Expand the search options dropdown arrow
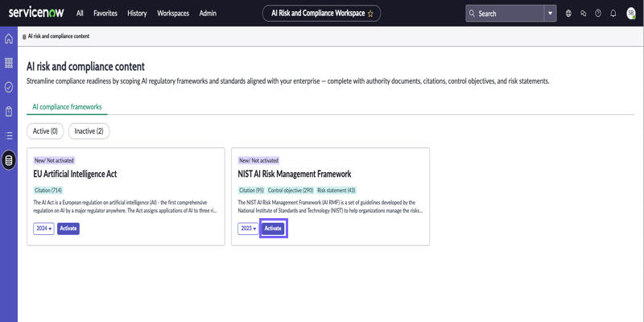The height and width of the screenshot is (322, 644). 551,14
